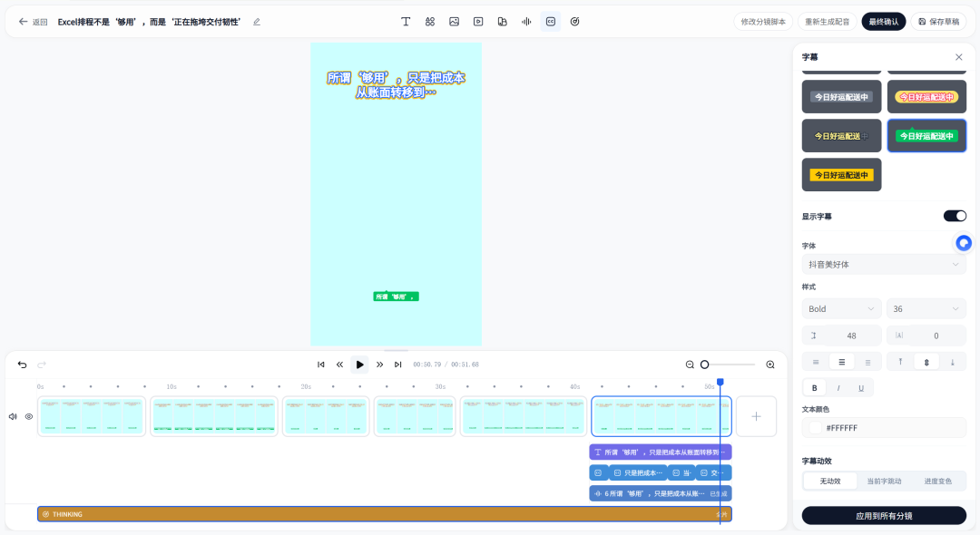
Task: Toggle bold text formatting
Action: 814,388
